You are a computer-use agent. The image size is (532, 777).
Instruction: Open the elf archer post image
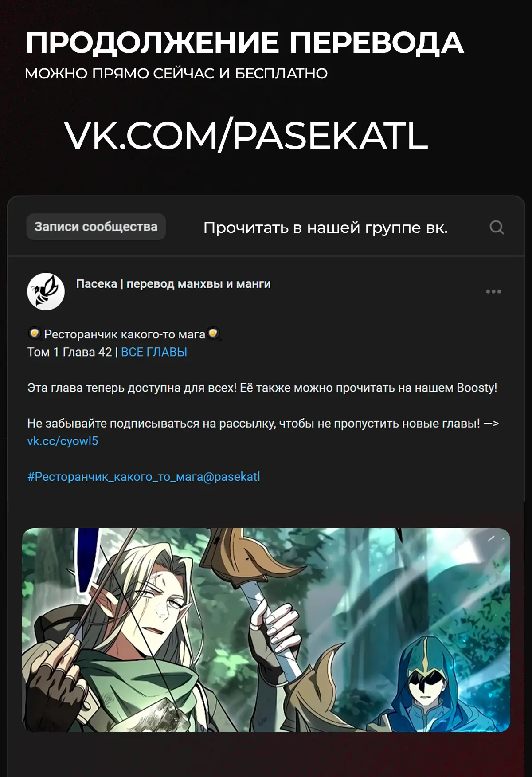[266, 630]
